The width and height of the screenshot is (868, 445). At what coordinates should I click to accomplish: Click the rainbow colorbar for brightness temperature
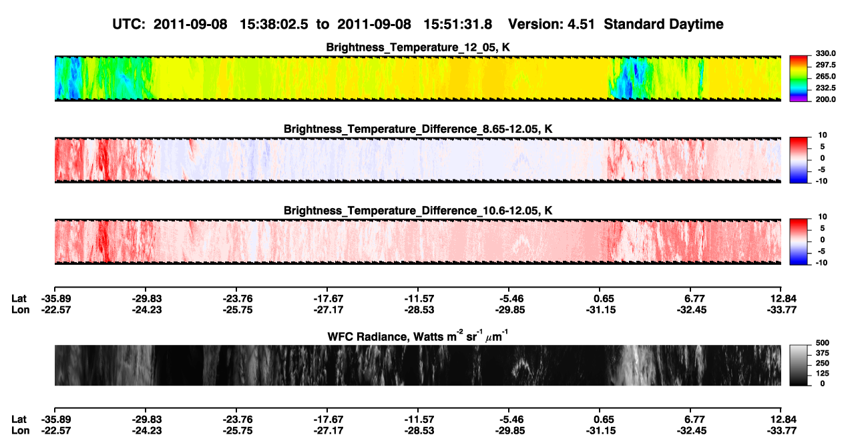tap(799, 77)
